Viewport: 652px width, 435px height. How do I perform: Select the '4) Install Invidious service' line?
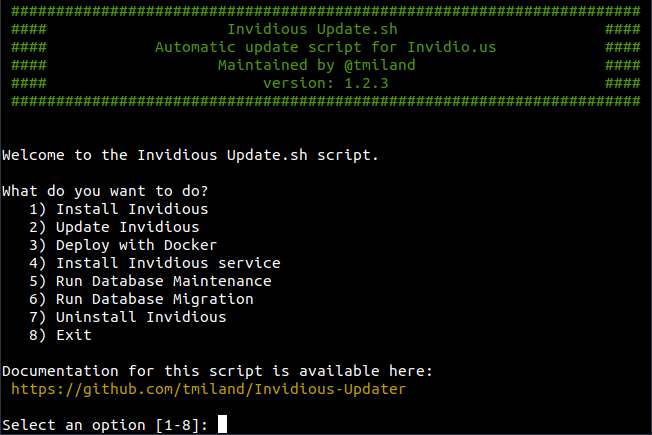pos(155,263)
